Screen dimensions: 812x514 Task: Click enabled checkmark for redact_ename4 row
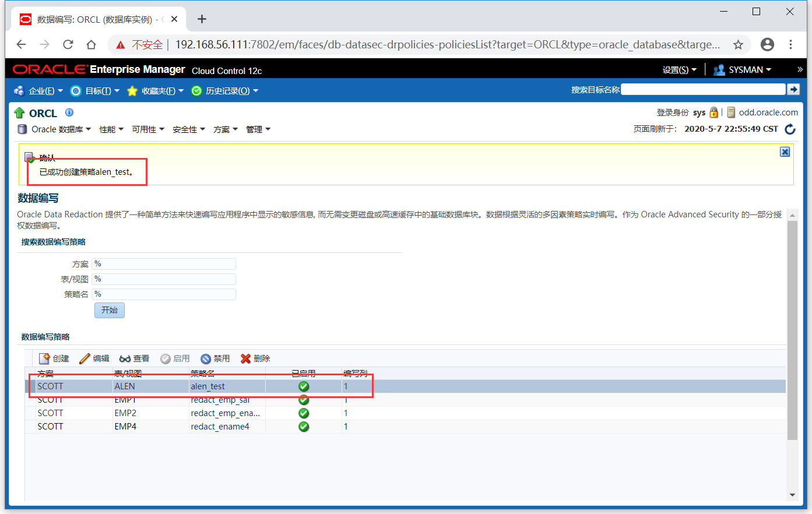click(304, 427)
